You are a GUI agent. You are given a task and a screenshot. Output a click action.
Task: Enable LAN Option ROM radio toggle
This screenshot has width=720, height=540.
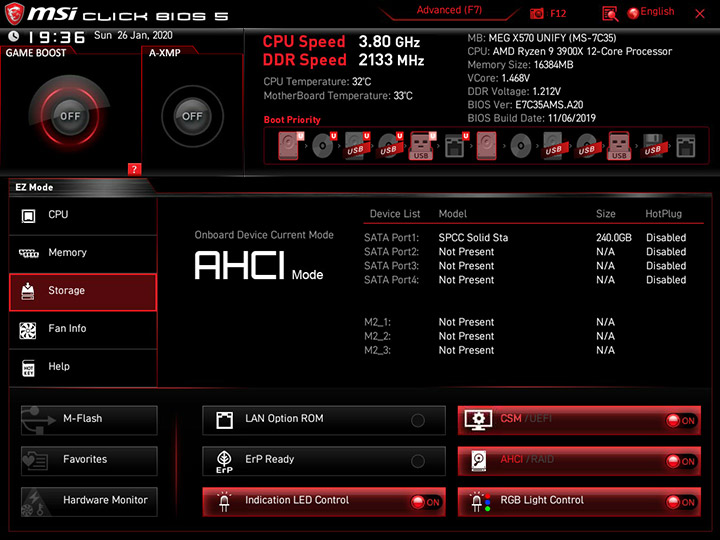click(418, 420)
